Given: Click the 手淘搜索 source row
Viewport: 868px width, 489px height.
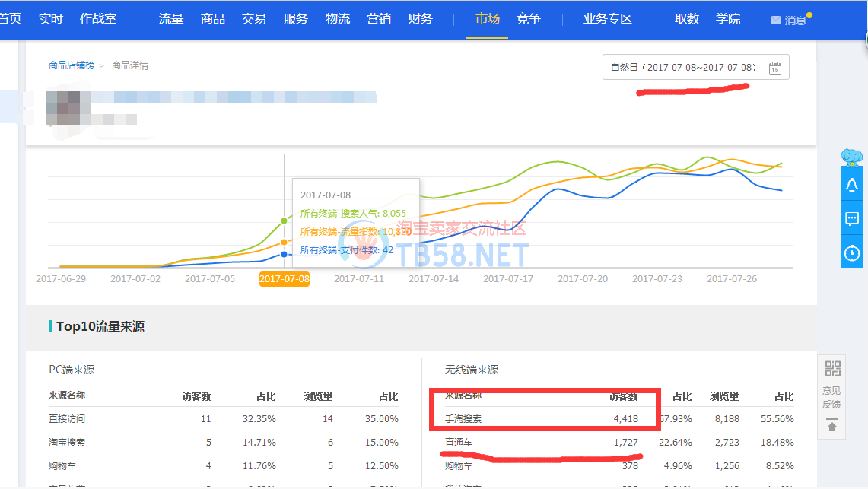Looking at the screenshot, I should tap(463, 419).
